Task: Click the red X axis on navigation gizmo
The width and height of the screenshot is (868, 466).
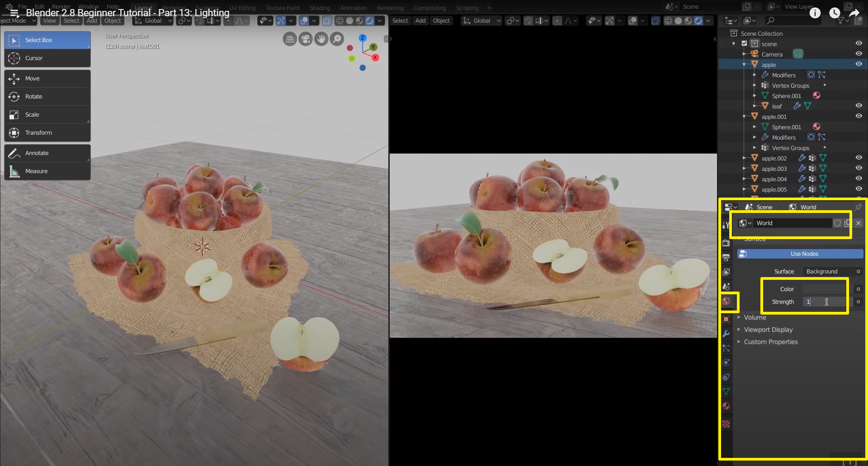Action: pos(375,57)
